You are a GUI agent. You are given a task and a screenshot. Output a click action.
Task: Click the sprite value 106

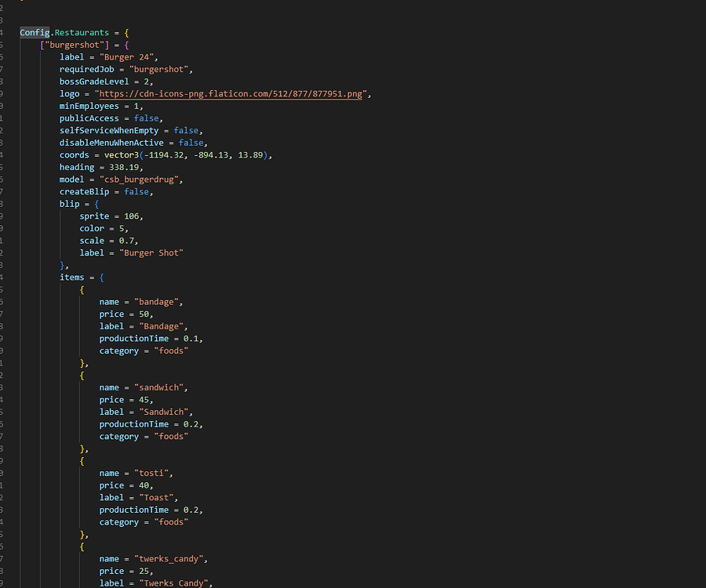pos(133,216)
